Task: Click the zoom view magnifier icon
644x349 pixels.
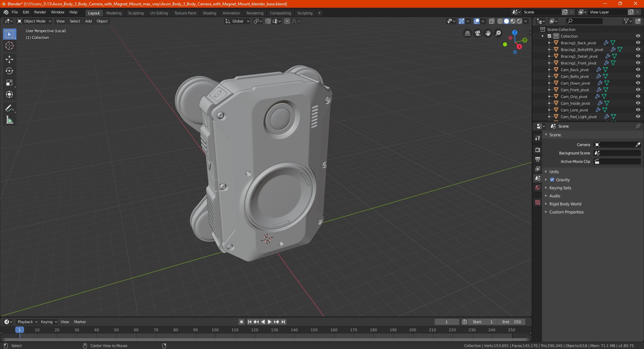Action: coord(498,33)
